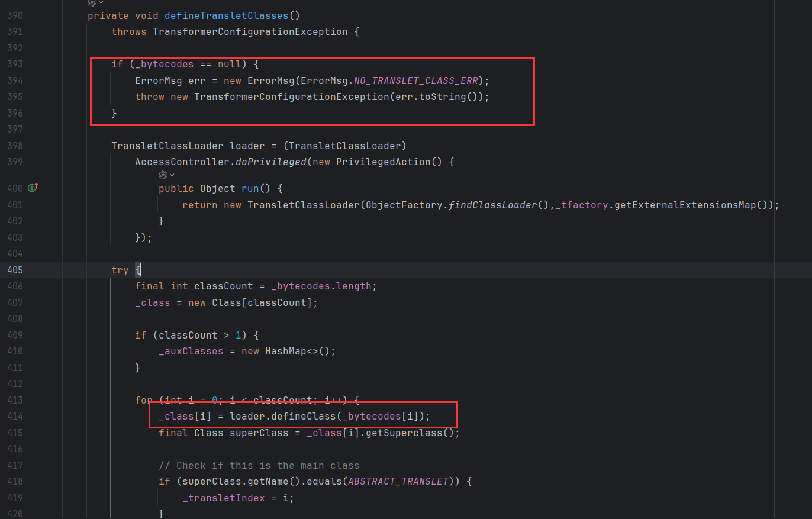Viewport: 812px width, 519px height.
Task: Click the _tfactory field reference
Action: [x=582, y=205]
